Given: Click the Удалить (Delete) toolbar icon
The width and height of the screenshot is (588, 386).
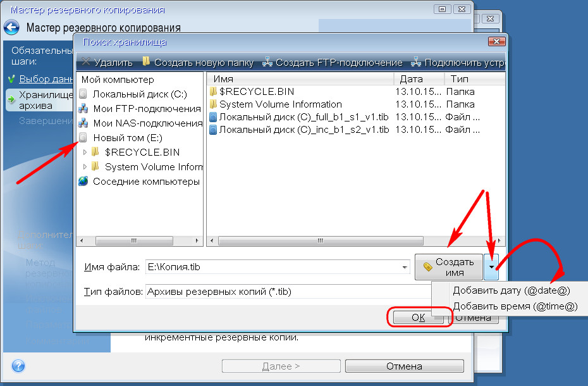Looking at the screenshot, I should (x=86, y=62).
